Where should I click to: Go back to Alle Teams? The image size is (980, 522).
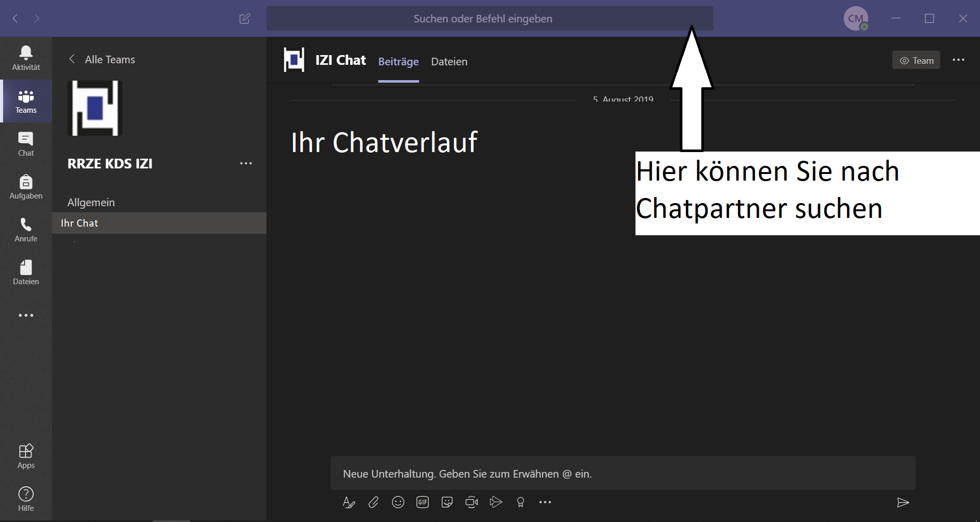click(102, 59)
